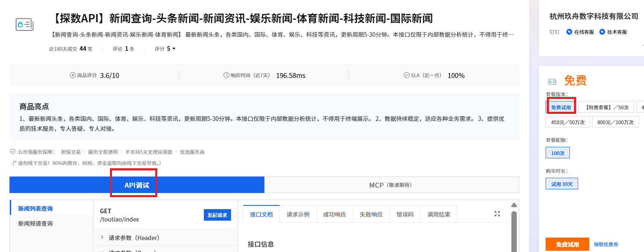Switch to the MCP（敬请期待）tab
644x252 pixels.
(392, 184)
